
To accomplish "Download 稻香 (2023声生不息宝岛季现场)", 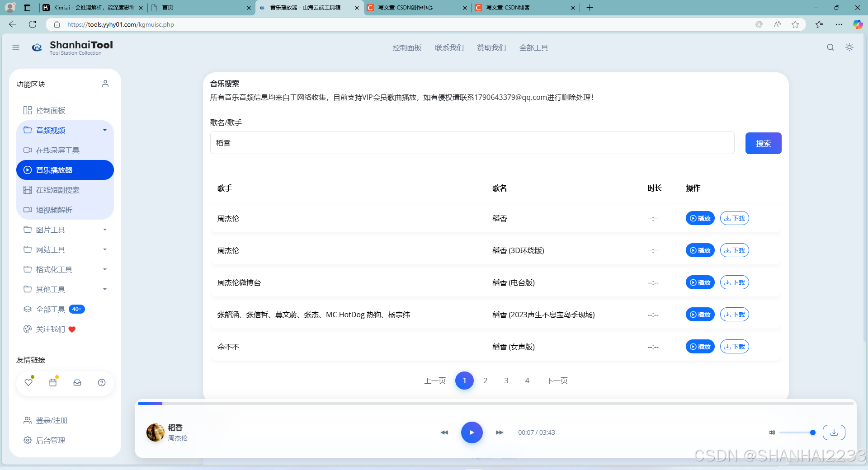I will [734, 315].
